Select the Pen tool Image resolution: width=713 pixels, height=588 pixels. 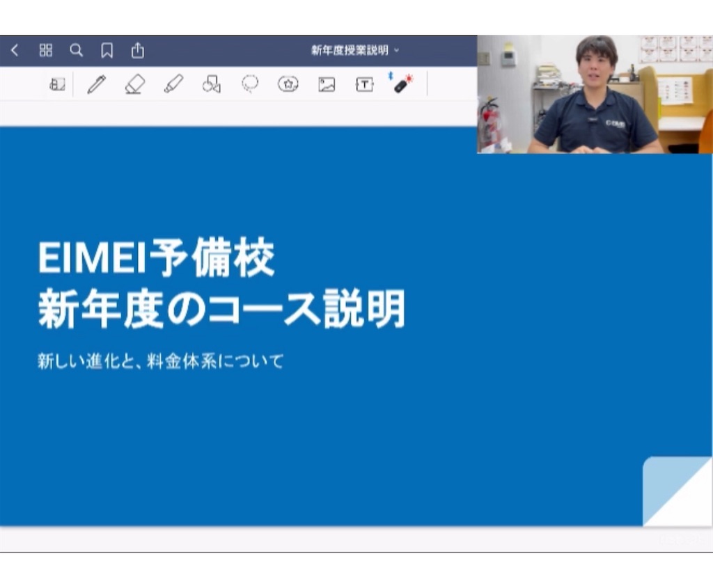pos(96,84)
